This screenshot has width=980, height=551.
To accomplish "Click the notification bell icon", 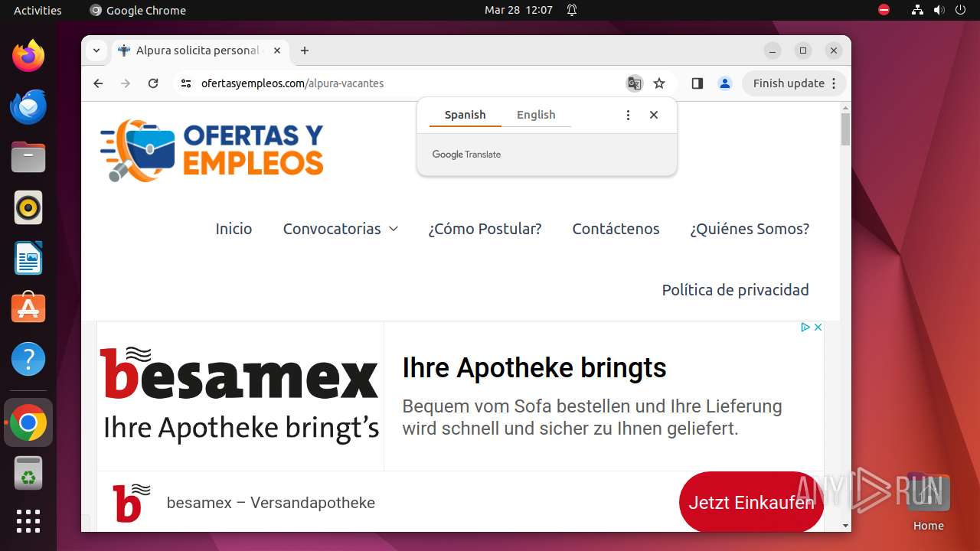I will point(572,10).
